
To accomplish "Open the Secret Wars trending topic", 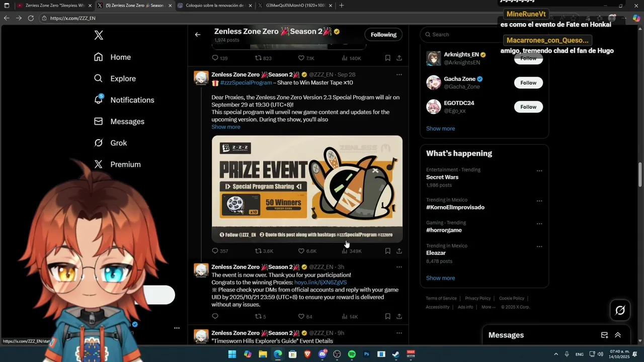I will tap(442, 177).
